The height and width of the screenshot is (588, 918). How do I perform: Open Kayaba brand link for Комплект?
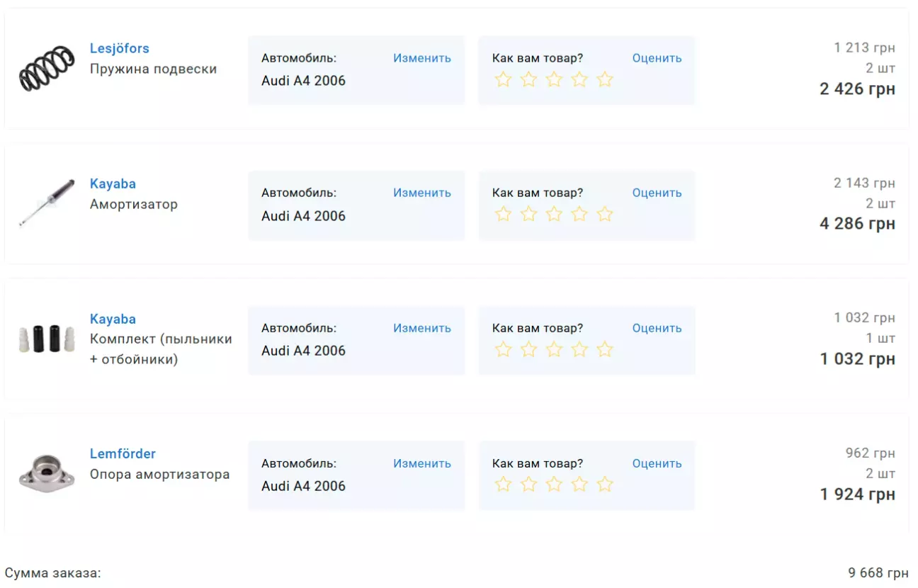(x=113, y=320)
